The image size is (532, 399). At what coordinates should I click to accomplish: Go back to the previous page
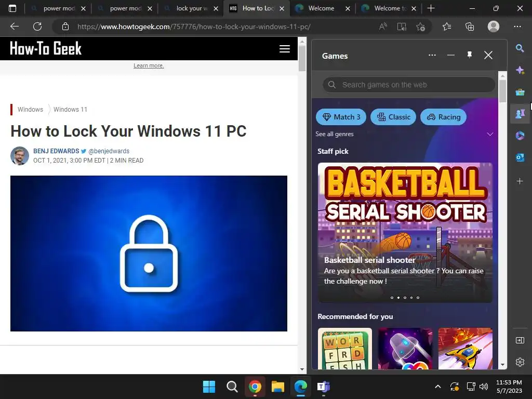coord(14,26)
